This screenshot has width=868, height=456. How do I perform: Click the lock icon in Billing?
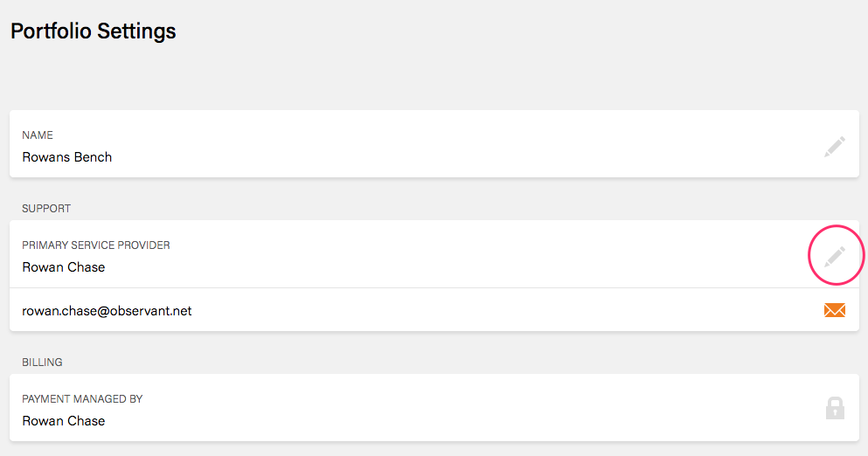(x=835, y=408)
